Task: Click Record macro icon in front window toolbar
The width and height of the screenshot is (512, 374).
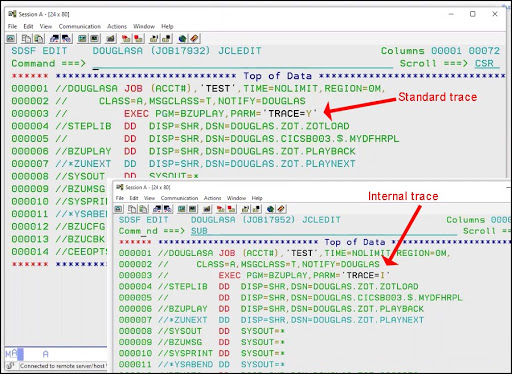Action: 220,209
